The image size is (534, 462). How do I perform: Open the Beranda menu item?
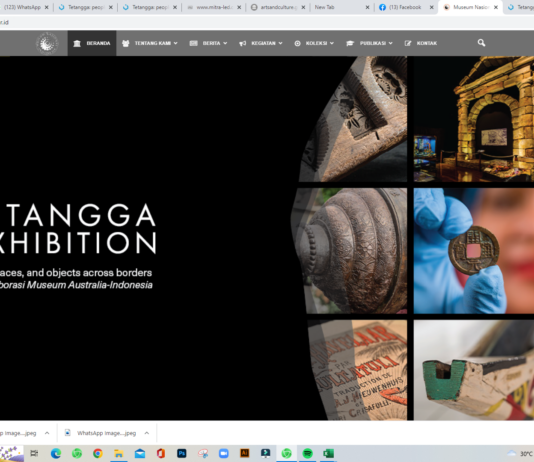[92, 43]
